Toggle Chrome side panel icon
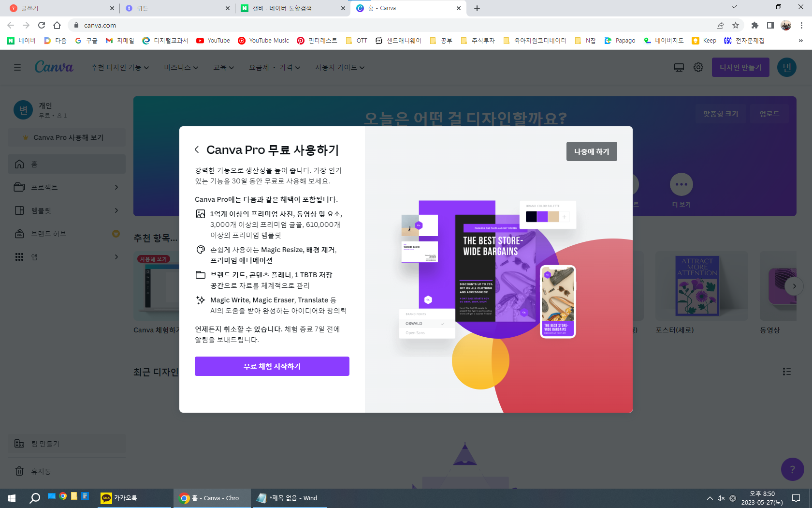Viewport: 812px width, 508px height. [x=770, y=25]
